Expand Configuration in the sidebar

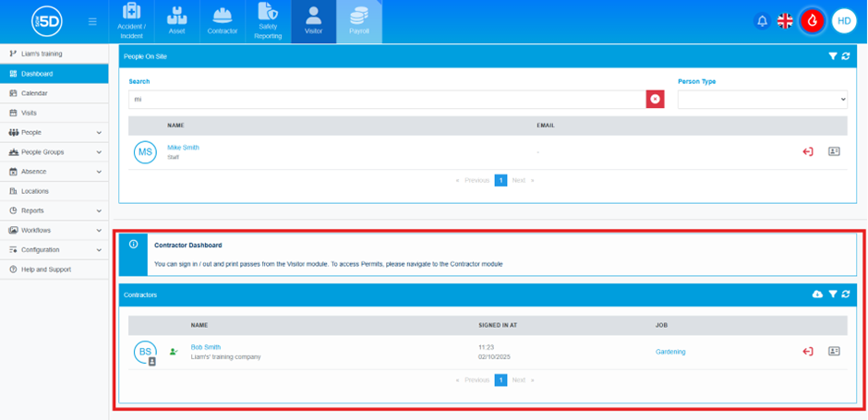(54, 250)
